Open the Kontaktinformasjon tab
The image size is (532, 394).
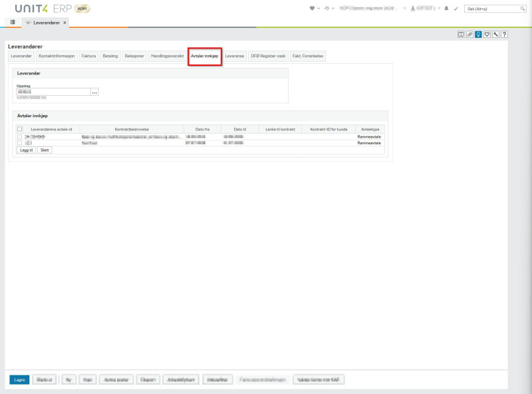click(57, 56)
